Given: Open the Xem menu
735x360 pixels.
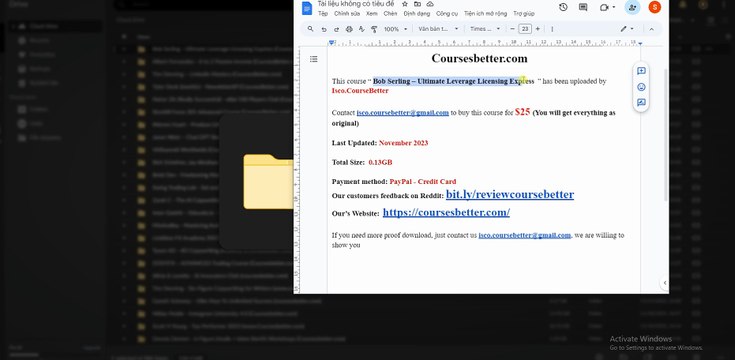Looking at the screenshot, I should tap(372, 14).
